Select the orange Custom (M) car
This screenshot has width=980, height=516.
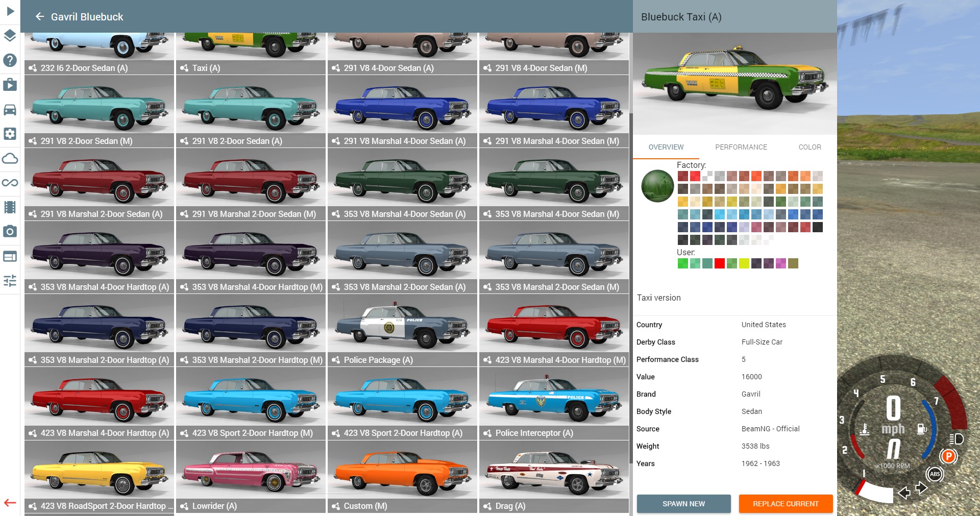(x=402, y=476)
